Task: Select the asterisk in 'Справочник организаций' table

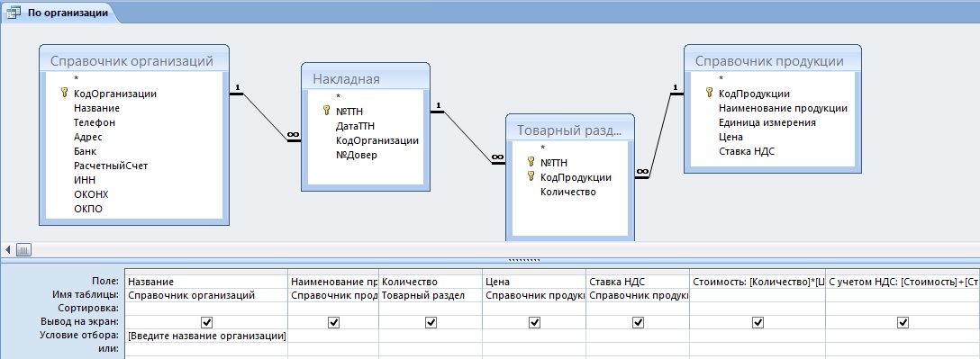Action: [76, 79]
